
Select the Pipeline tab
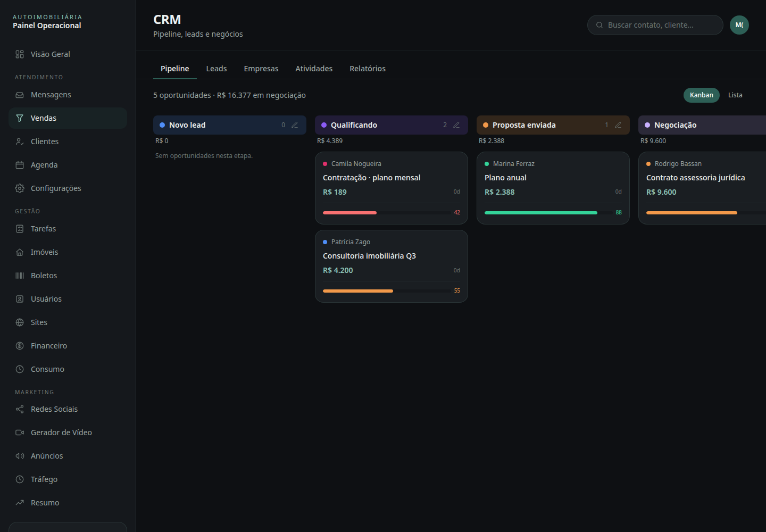(x=175, y=69)
